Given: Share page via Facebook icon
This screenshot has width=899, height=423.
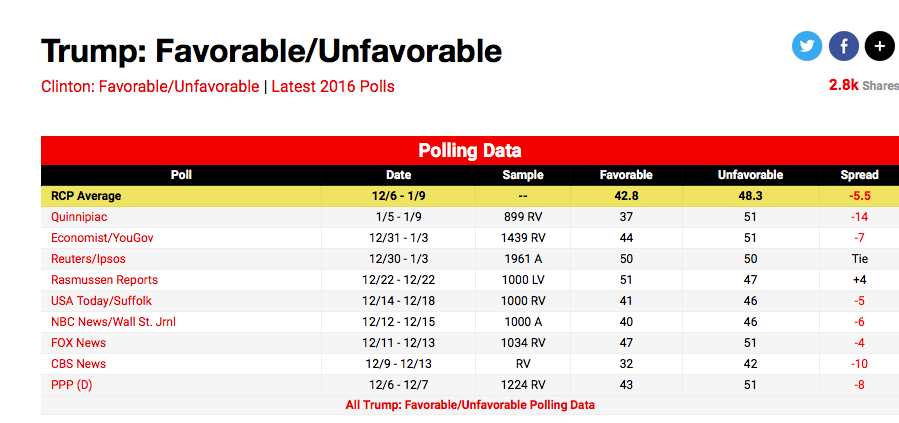Looking at the screenshot, I should tap(844, 46).
